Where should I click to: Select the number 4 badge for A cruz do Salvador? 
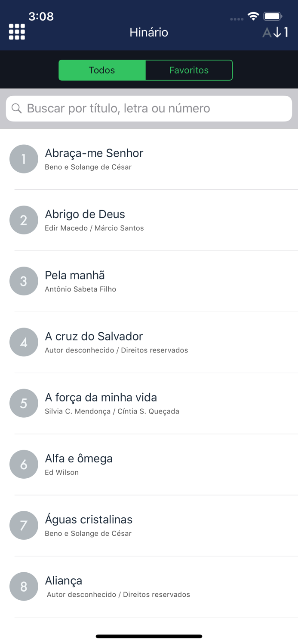24,342
